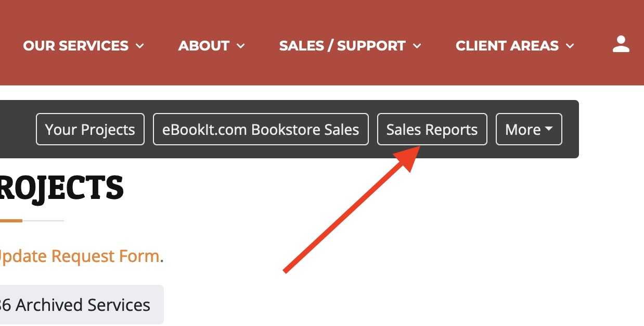Open the user account profile icon

click(621, 44)
